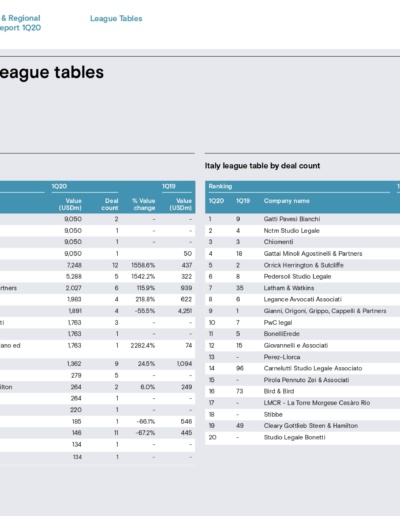Click the Chiomenti company entry
The image size is (400, 516).
(x=278, y=242)
